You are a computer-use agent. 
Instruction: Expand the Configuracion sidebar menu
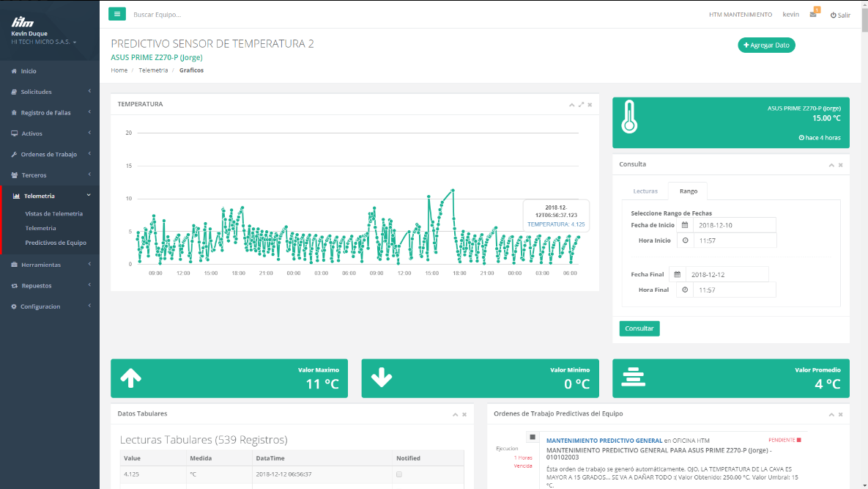point(50,306)
